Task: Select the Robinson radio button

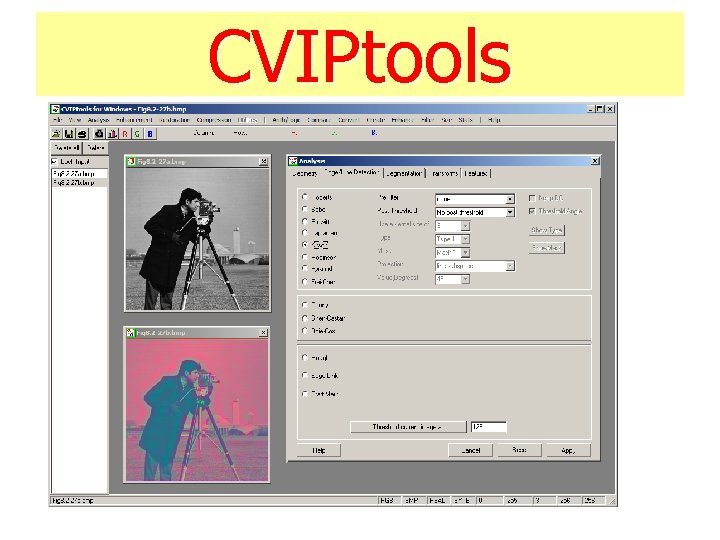Action: pos(305,257)
